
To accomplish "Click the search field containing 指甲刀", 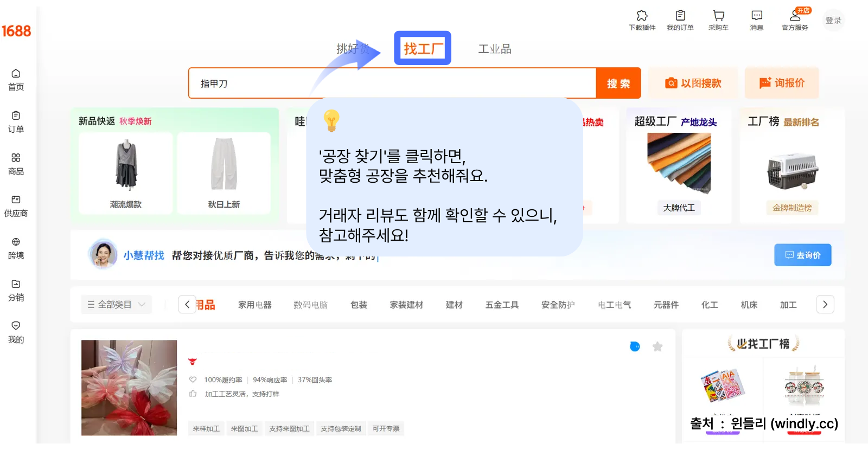I will [x=392, y=83].
